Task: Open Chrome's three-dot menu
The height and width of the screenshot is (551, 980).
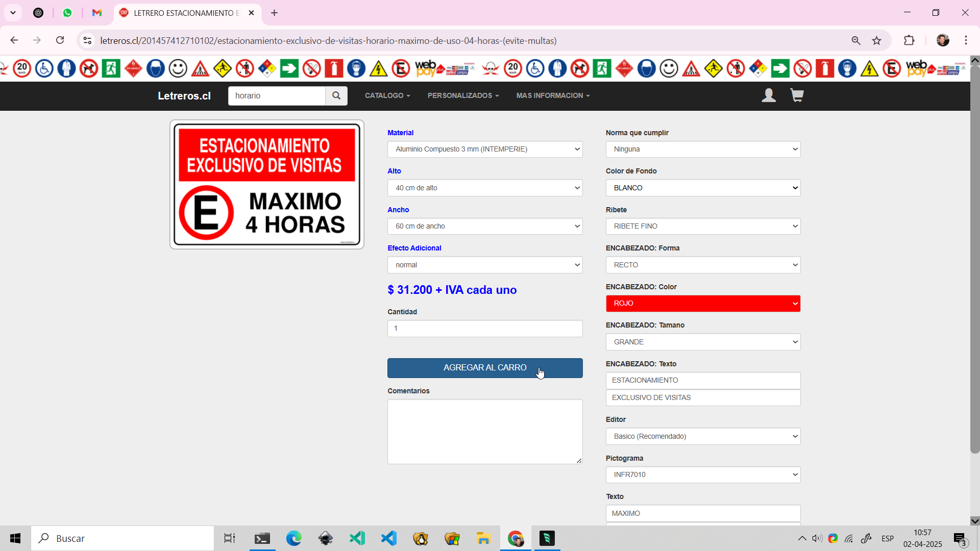Action: coord(966,40)
